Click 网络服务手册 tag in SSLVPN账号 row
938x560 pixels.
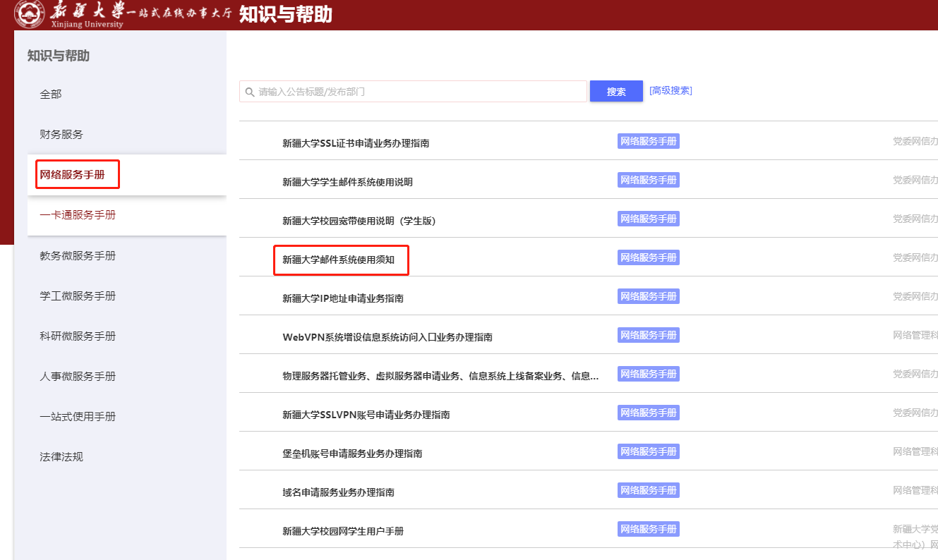pyautogui.click(x=649, y=413)
